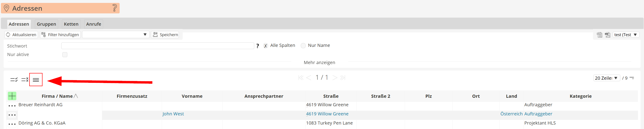The height and width of the screenshot is (129, 644).
Task: Open row menu for Döring AG & Co. KGaA
Action: pyautogui.click(x=12, y=124)
